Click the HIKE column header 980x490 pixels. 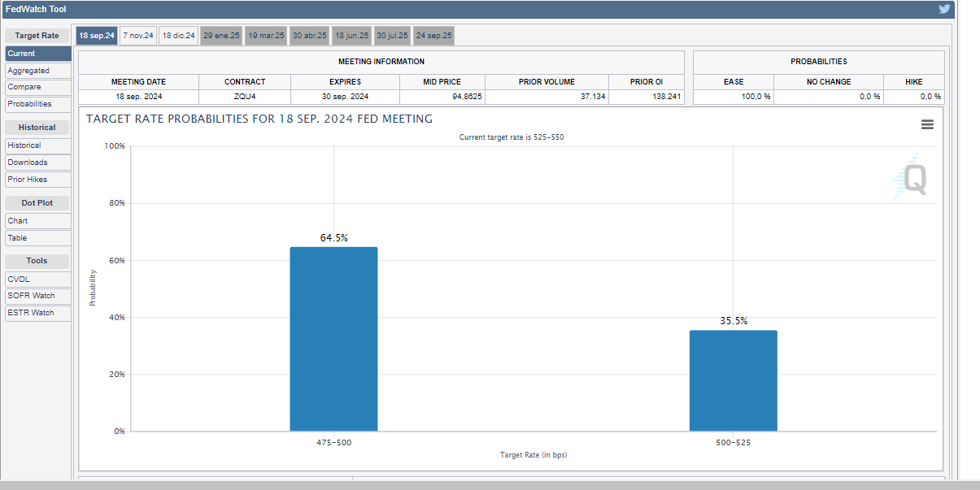click(x=914, y=82)
